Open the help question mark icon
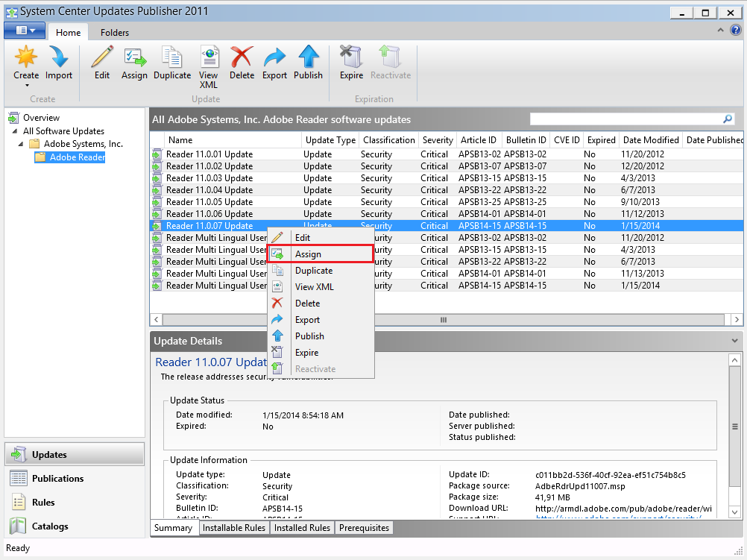 [736, 31]
